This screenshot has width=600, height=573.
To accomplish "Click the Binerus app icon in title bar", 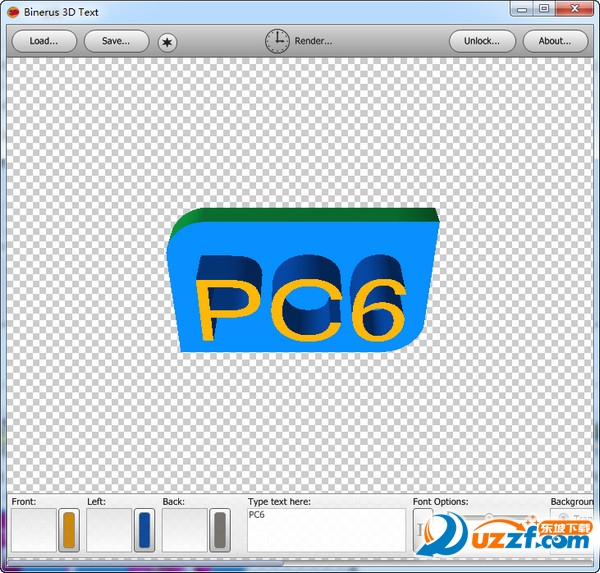I will tap(13, 12).
